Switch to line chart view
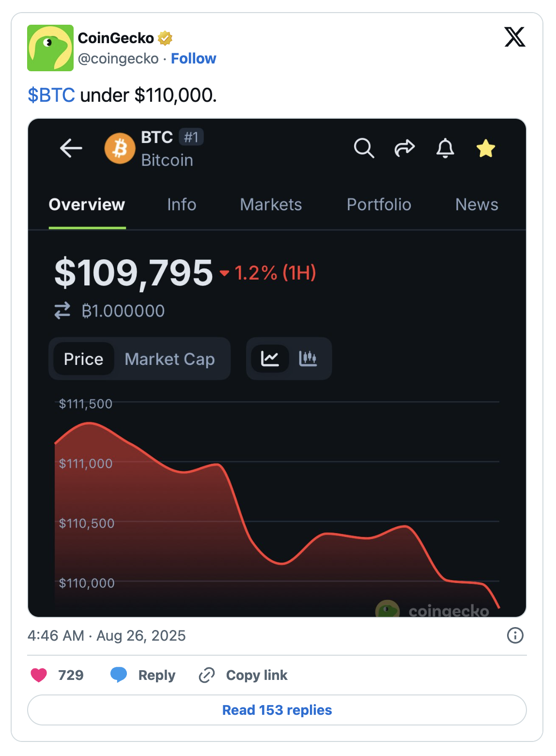Viewport: 556px width, 756px height. point(270,359)
